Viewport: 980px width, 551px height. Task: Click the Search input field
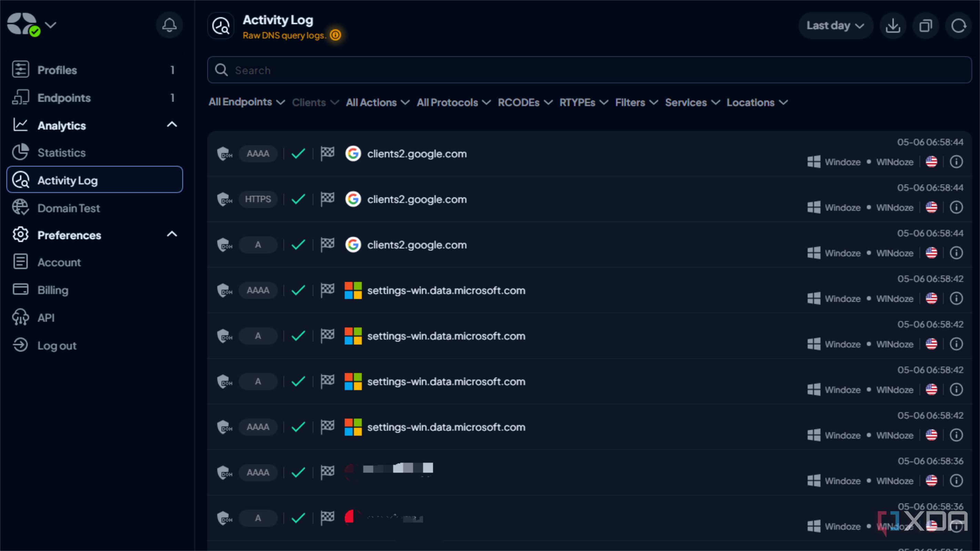[589, 70]
